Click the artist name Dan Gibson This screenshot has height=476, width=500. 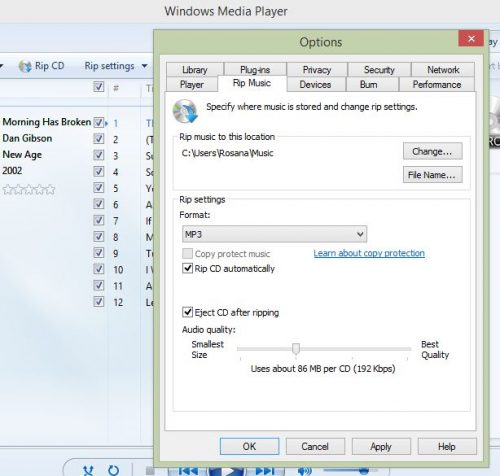[27, 138]
